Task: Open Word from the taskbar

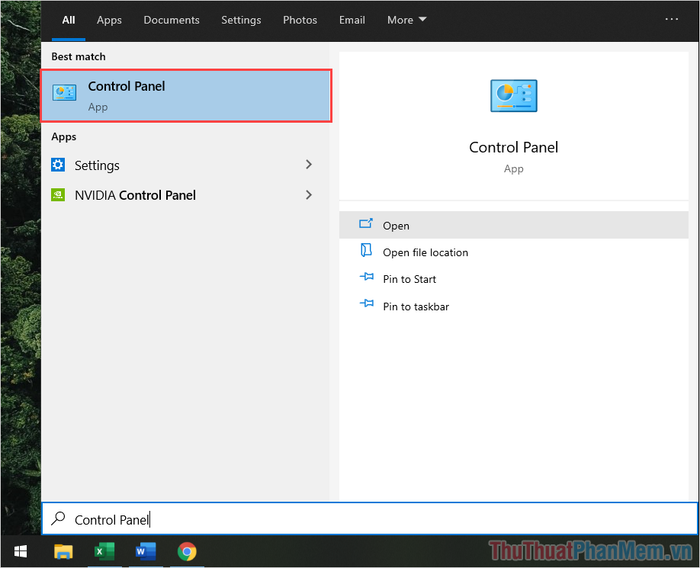Action: point(146,551)
